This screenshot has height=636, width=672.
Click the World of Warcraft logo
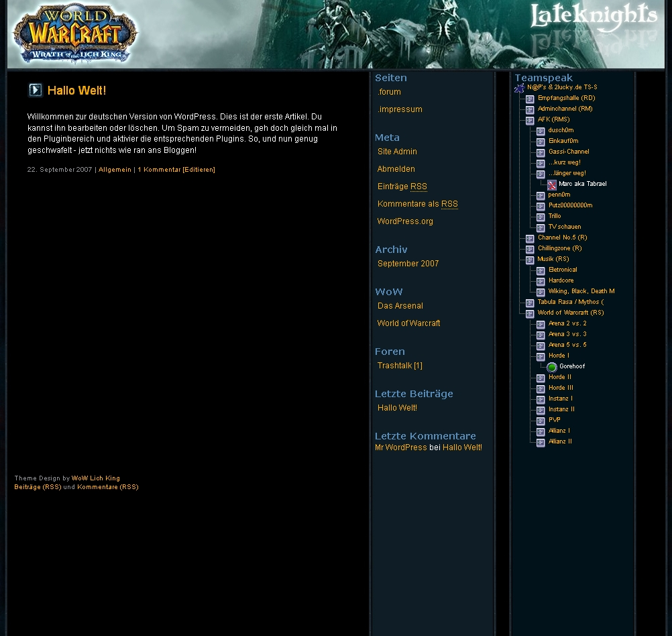click(75, 34)
